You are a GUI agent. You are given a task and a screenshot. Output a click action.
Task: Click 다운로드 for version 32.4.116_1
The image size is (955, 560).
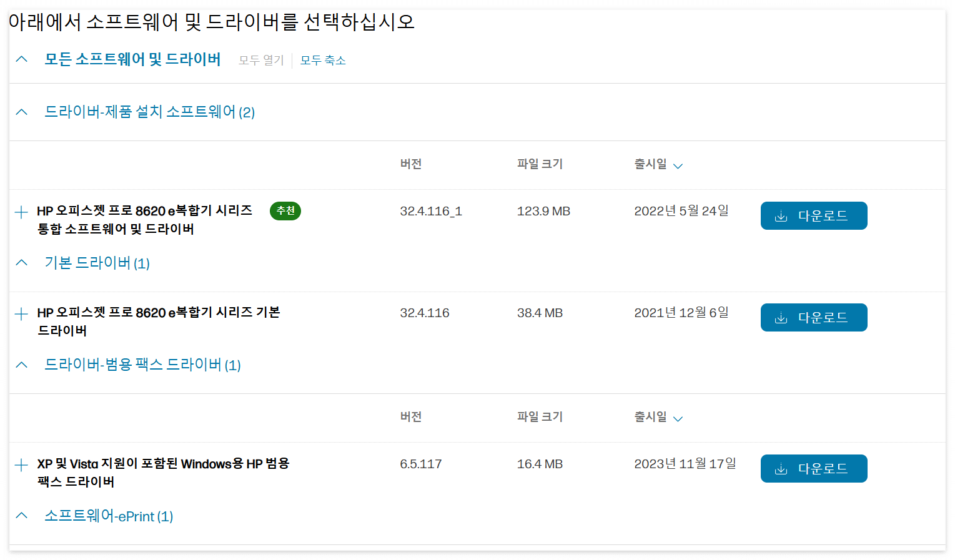pyautogui.click(x=814, y=215)
